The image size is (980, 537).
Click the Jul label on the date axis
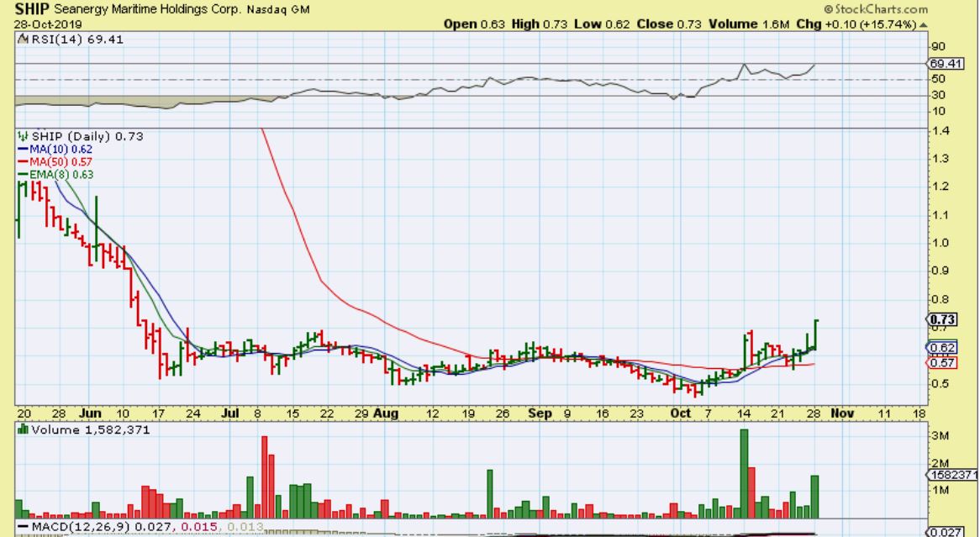230,413
